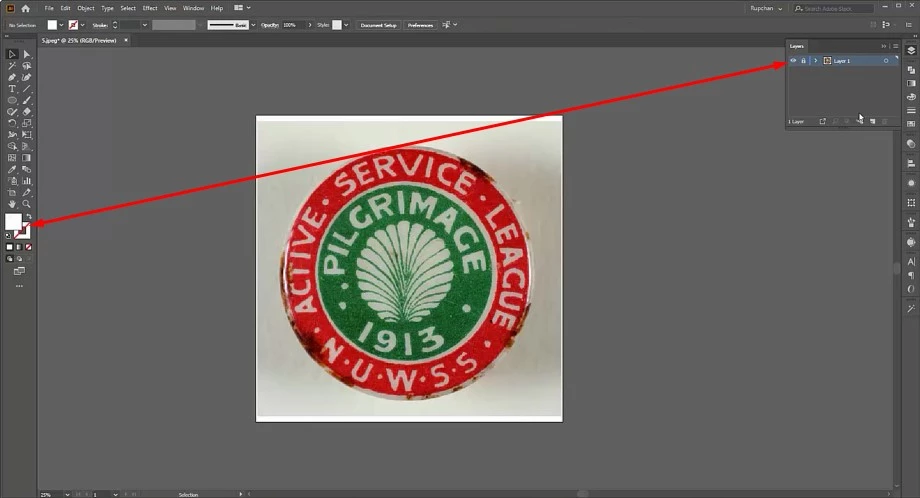
Task: Pick the Gradient tool
Action: pyautogui.click(x=26, y=158)
